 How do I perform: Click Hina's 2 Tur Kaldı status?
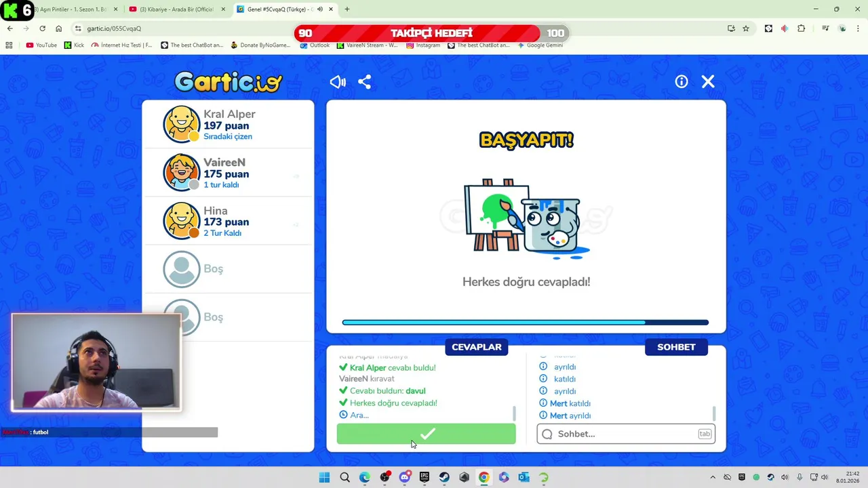coord(222,233)
